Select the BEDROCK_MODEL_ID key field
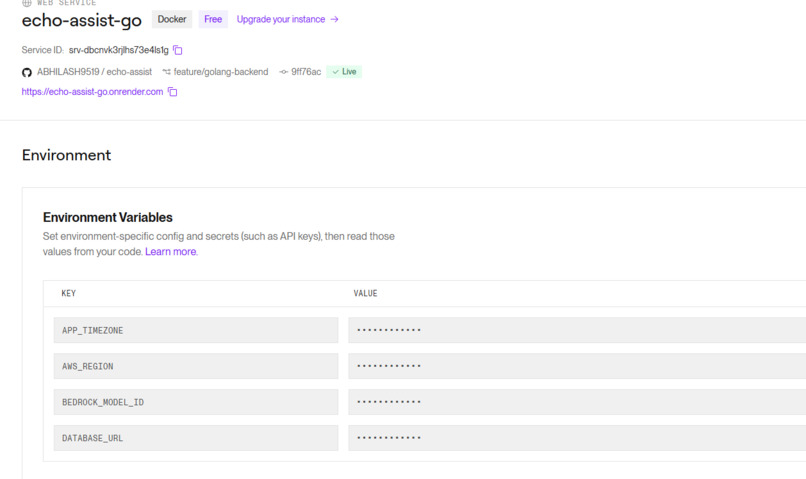806x479 pixels. coord(196,402)
